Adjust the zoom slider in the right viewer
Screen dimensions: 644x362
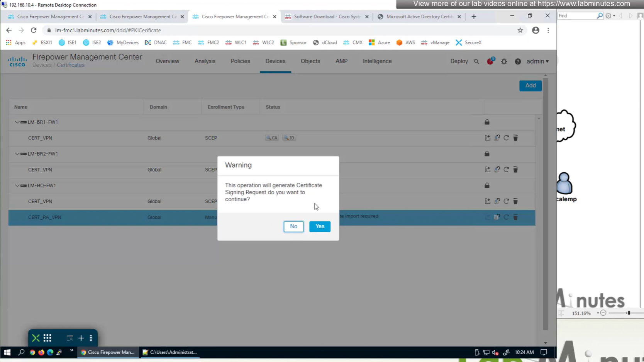tap(629, 313)
